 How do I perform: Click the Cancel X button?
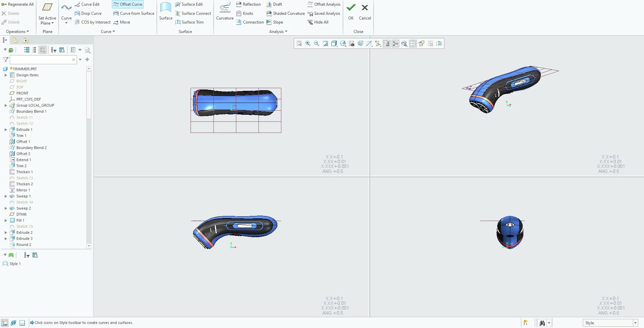point(365,11)
